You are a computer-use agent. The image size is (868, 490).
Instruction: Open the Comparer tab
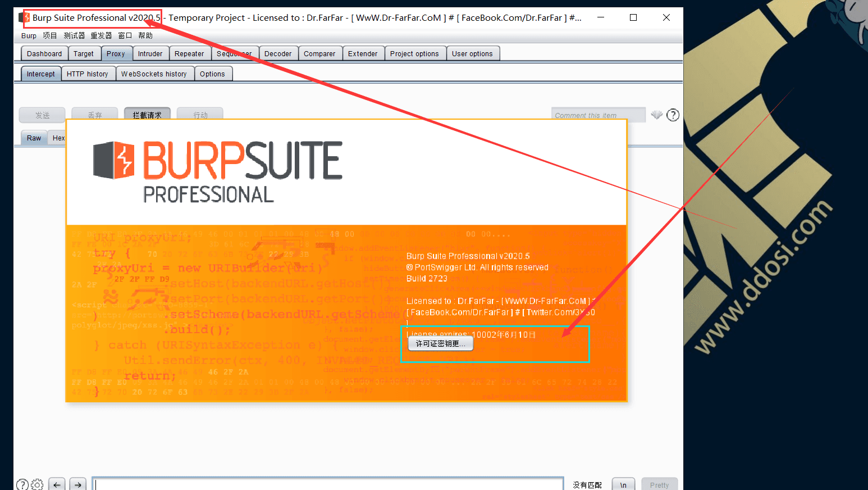coord(319,54)
